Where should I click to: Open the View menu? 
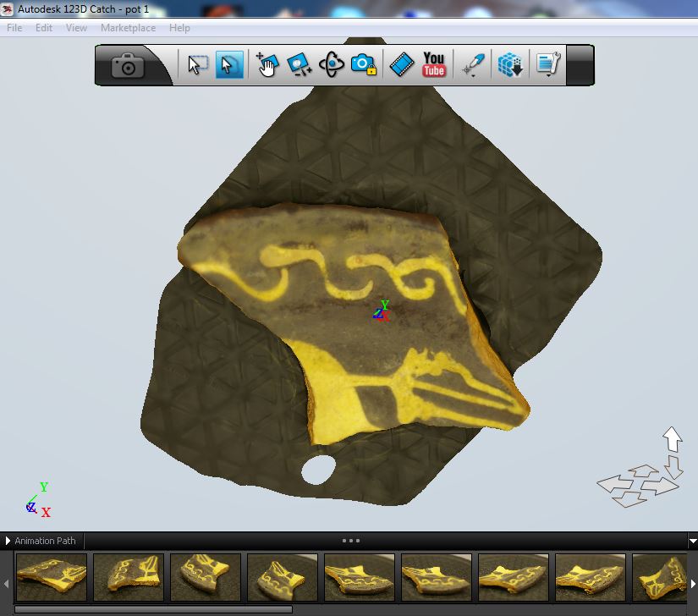pyautogui.click(x=76, y=28)
